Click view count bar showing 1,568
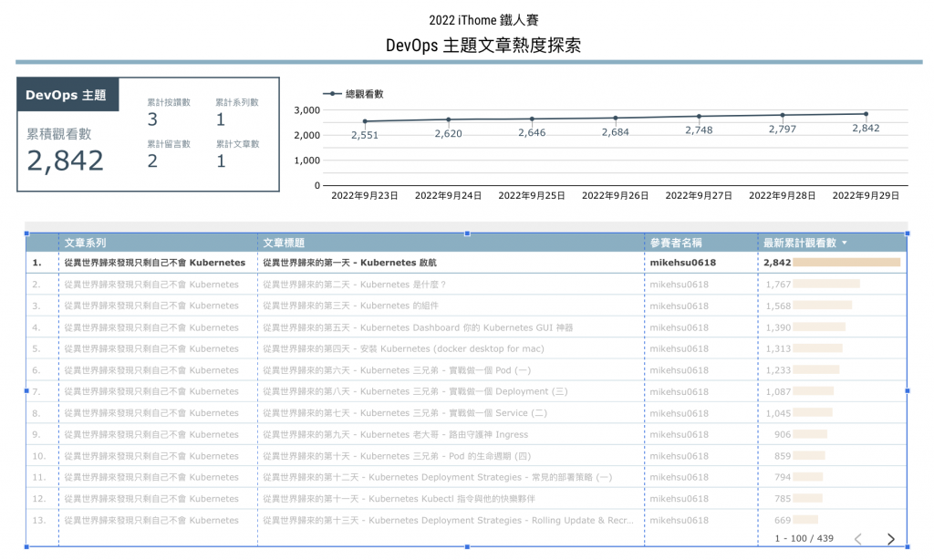The image size is (934, 560). tap(822, 305)
